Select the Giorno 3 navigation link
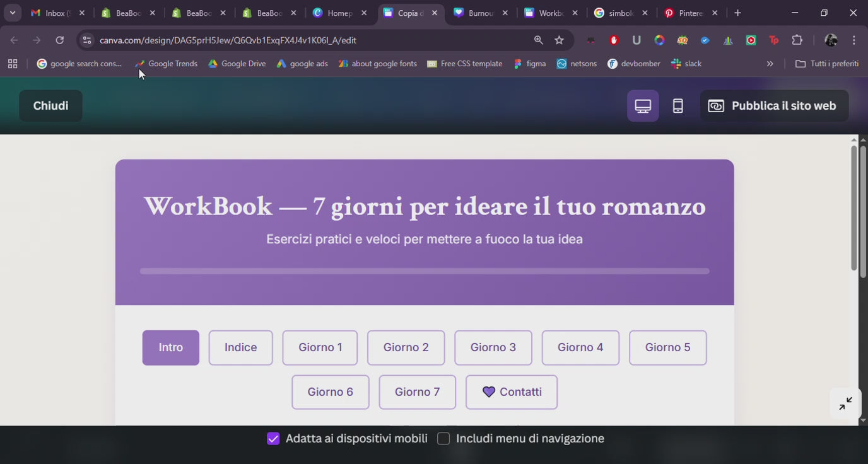The image size is (868, 464). [x=493, y=347]
